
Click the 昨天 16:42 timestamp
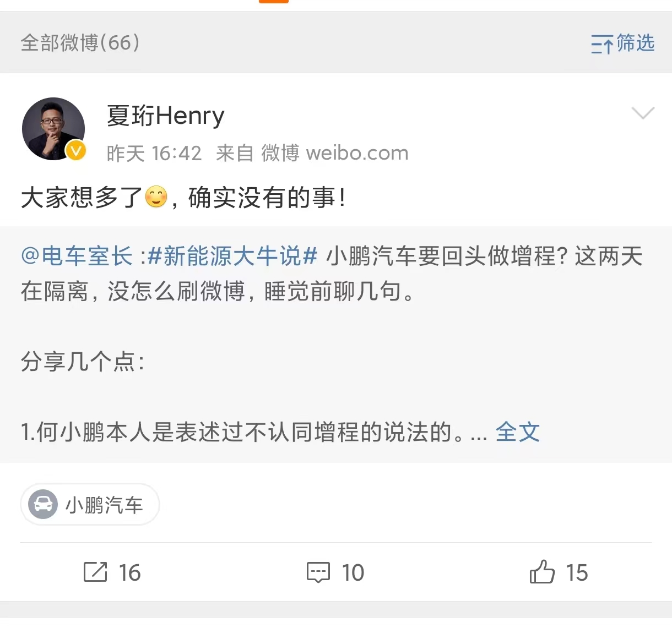pyautogui.click(x=154, y=152)
